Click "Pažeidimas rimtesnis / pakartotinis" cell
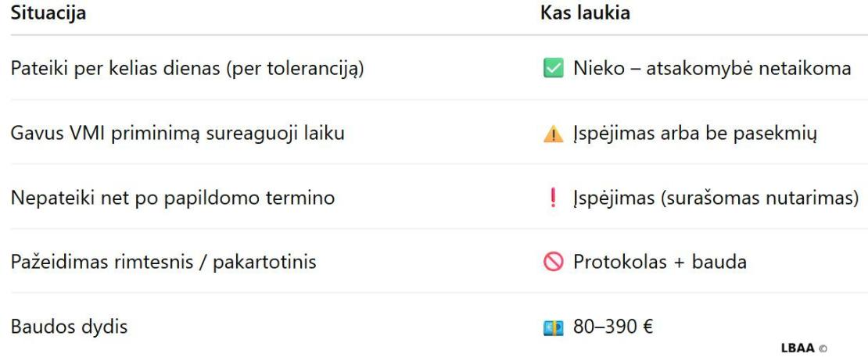This screenshot has width=868, height=361. coord(163,263)
